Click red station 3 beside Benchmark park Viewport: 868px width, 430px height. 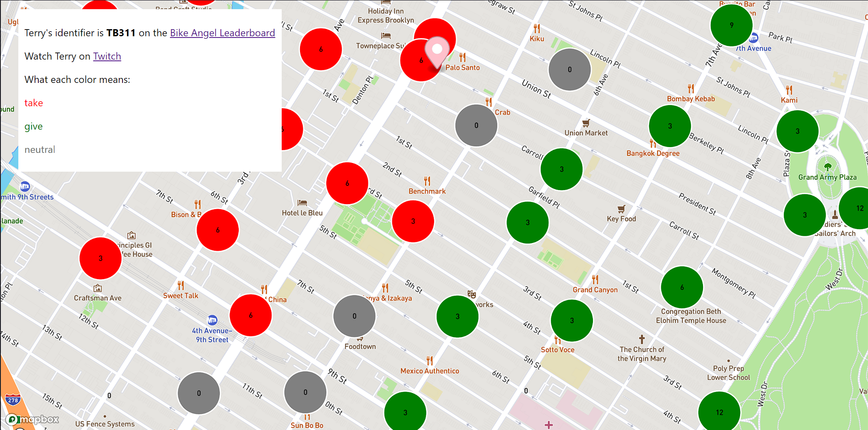click(x=413, y=221)
